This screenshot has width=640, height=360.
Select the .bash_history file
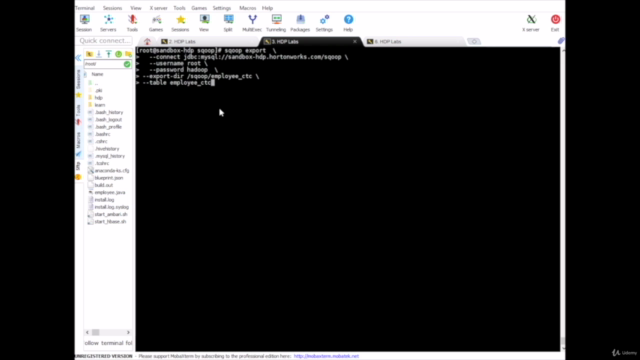(109, 112)
